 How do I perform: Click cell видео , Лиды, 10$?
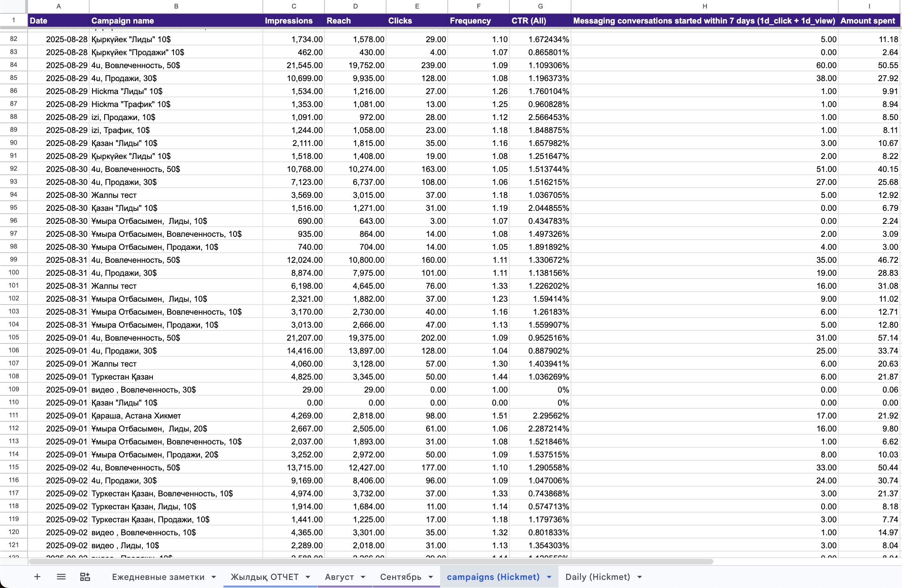point(176,545)
